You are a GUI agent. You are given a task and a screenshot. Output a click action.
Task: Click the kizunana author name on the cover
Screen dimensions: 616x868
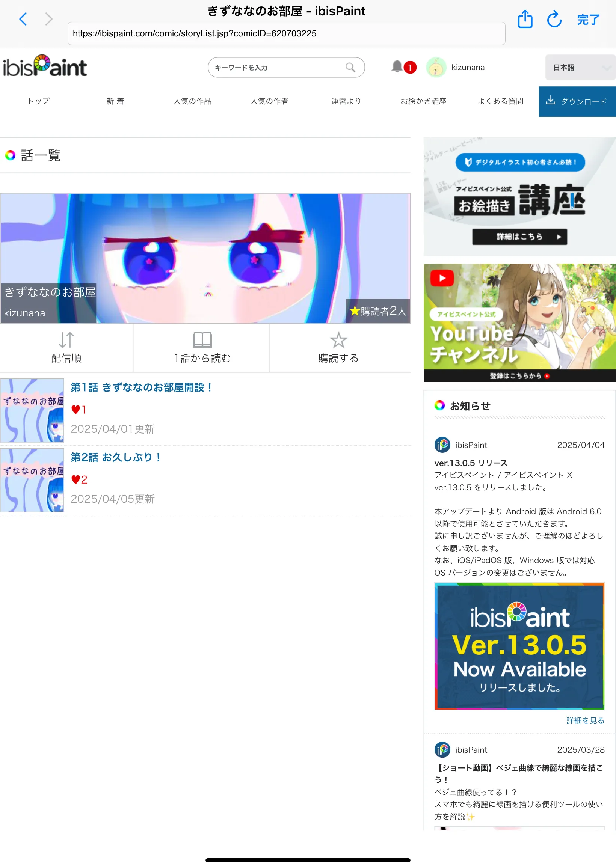coord(24,313)
